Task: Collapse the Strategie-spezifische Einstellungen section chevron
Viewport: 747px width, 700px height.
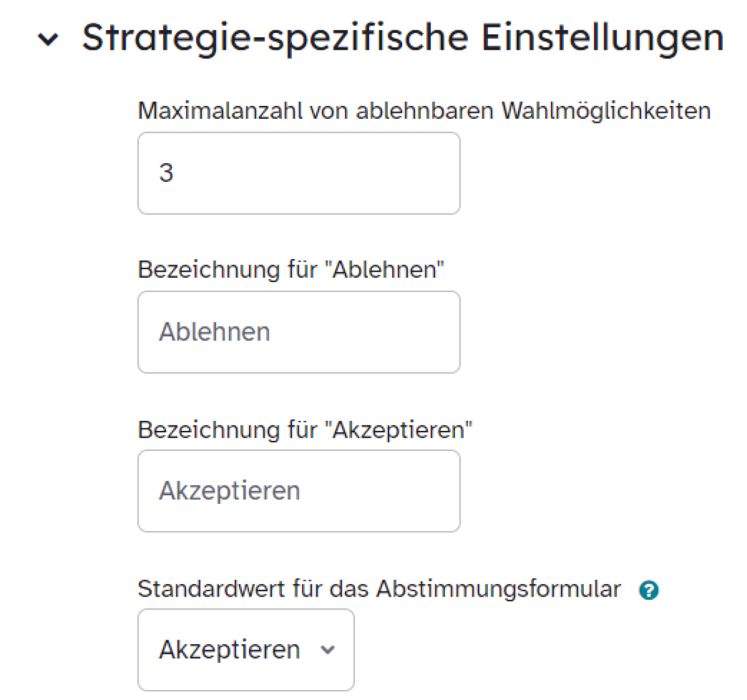Action: coord(48,40)
